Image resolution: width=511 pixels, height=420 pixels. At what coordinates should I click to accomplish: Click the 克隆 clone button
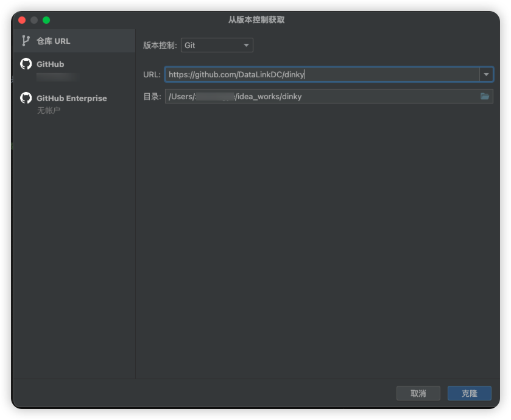pyautogui.click(x=470, y=393)
